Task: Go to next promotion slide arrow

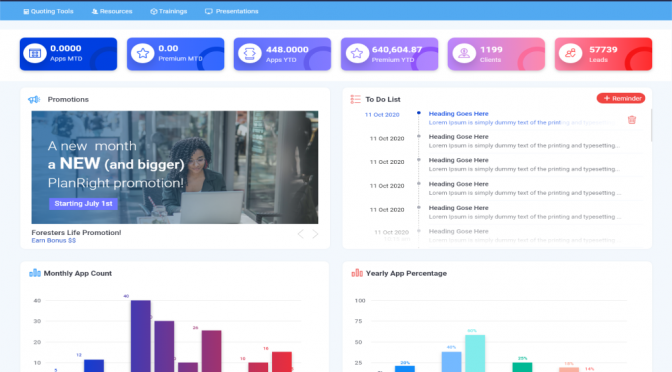Action: click(x=315, y=234)
